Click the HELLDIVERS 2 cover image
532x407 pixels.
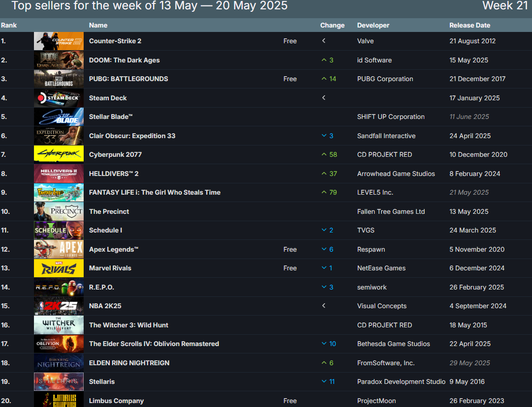[59, 174]
